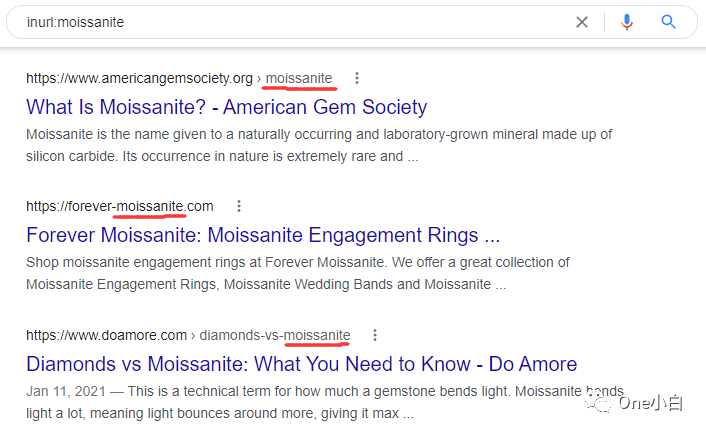Click the 'diamonds-vs-moissanite' breadcrumb path
The height and width of the screenshot is (433, 706).
pyautogui.click(x=275, y=335)
